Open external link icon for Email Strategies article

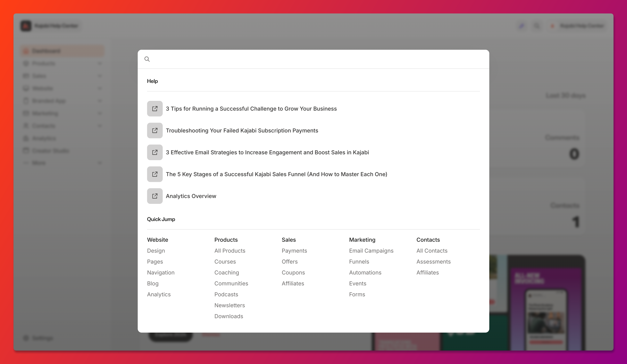[x=155, y=152]
